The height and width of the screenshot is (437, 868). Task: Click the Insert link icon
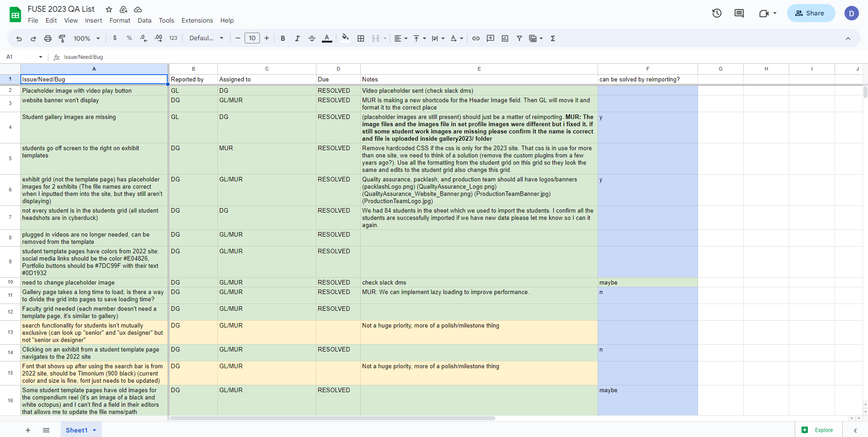point(476,38)
